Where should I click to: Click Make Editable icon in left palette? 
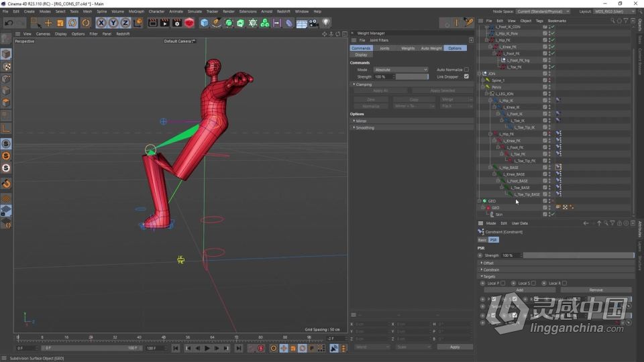point(6,39)
